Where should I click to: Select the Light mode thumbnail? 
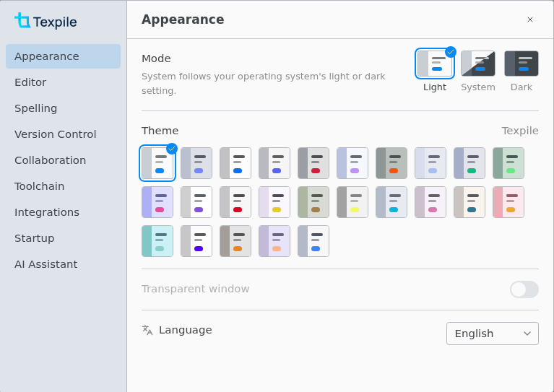(435, 64)
